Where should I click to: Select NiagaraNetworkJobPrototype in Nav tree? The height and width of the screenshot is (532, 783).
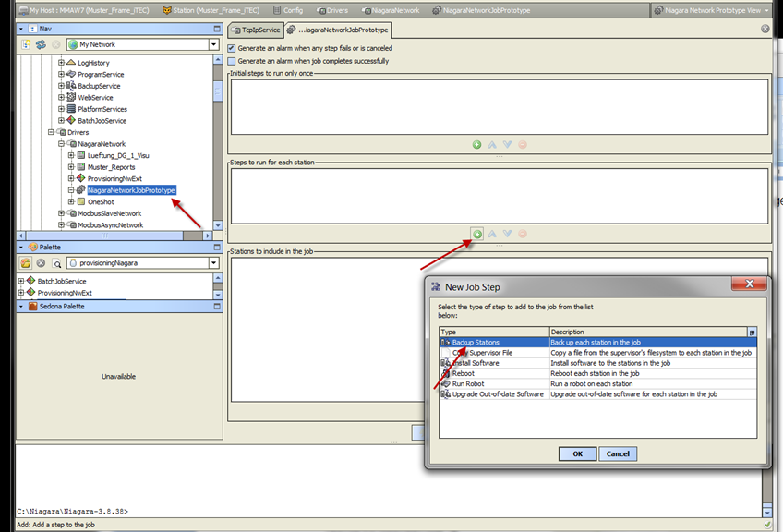click(x=131, y=190)
